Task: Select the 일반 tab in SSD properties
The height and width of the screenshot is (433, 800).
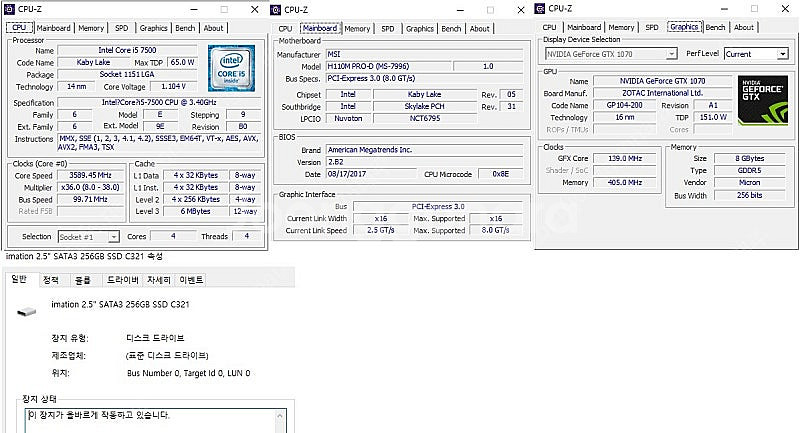Action: coord(19,279)
